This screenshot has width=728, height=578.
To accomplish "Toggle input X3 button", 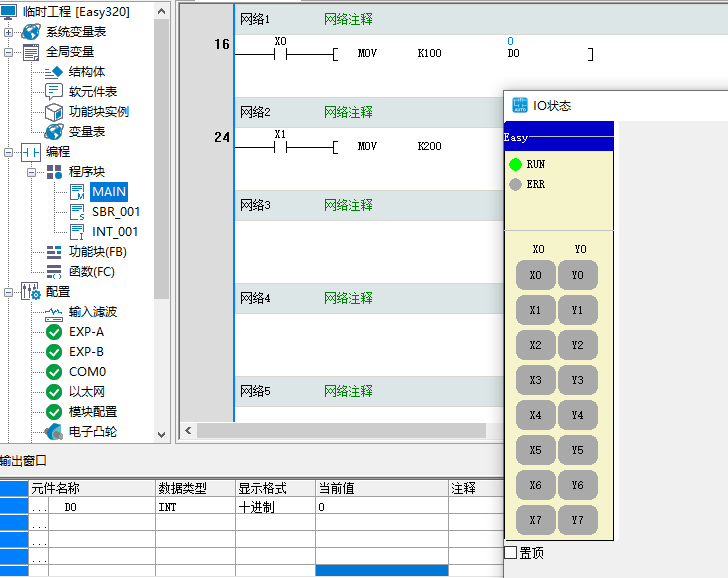I will [x=535, y=380].
